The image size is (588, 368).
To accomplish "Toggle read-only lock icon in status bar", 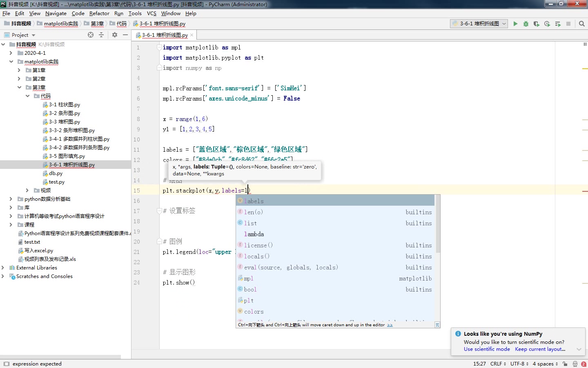I will [565, 364].
